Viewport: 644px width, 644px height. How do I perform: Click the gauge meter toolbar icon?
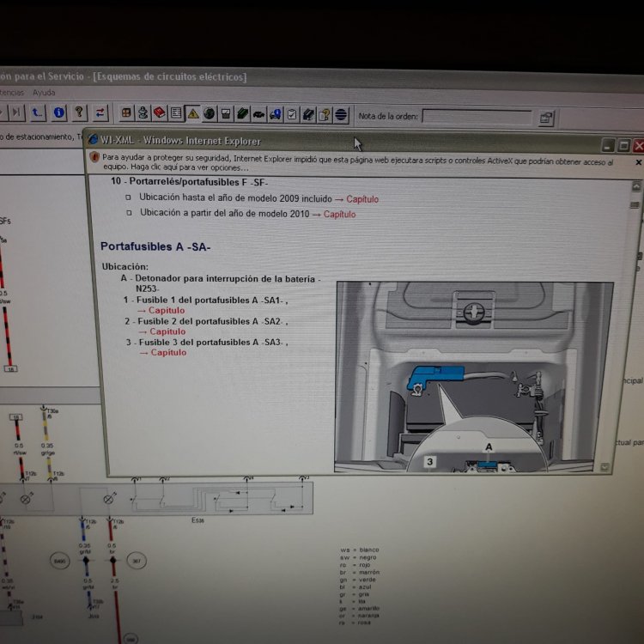click(226, 114)
